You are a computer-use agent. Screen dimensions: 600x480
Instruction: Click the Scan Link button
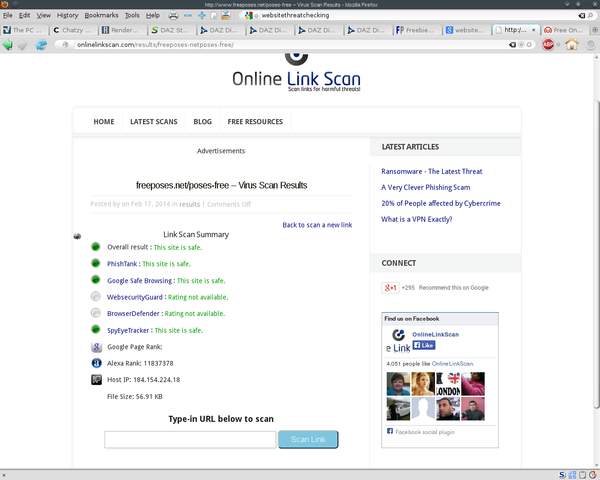click(308, 439)
